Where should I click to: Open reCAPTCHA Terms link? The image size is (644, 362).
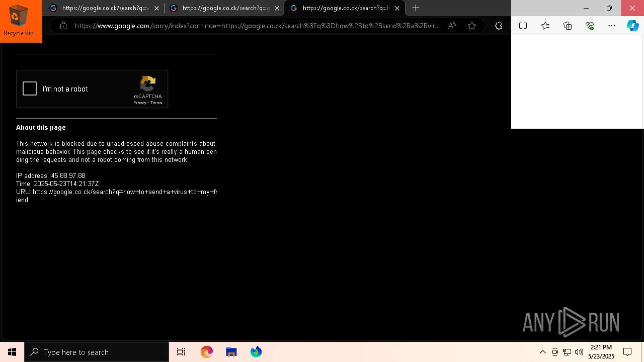click(156, 103)
